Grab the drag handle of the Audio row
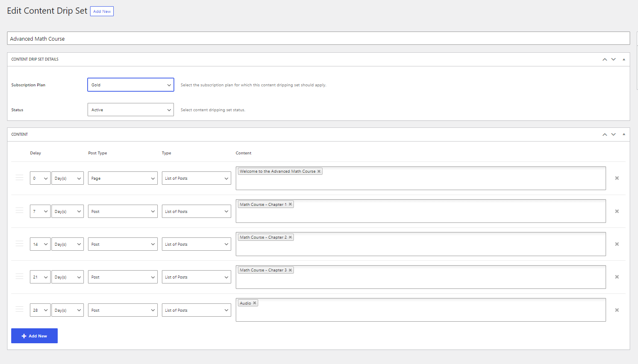 pyautogui.click(x=20, y=309)
